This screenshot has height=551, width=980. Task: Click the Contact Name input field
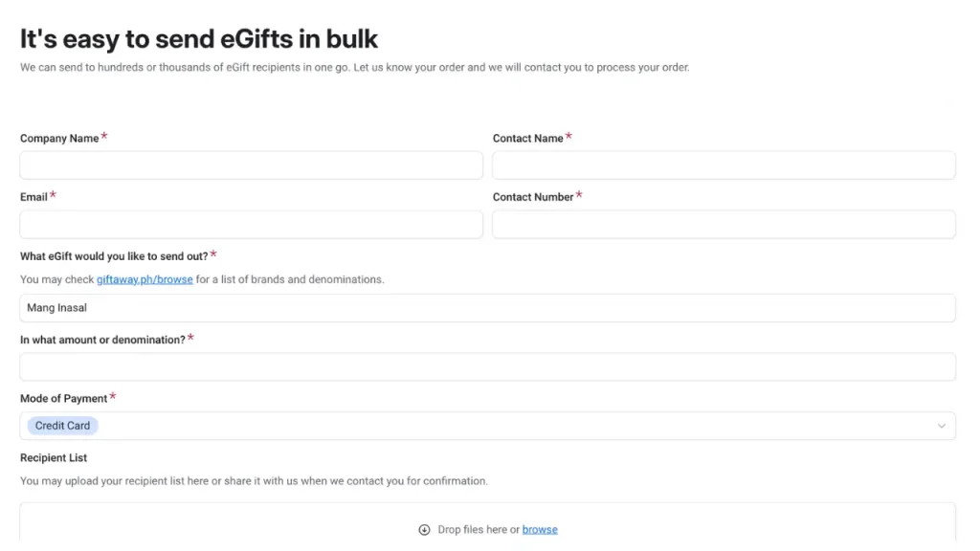pyautogui.click(x=724, y=165)
